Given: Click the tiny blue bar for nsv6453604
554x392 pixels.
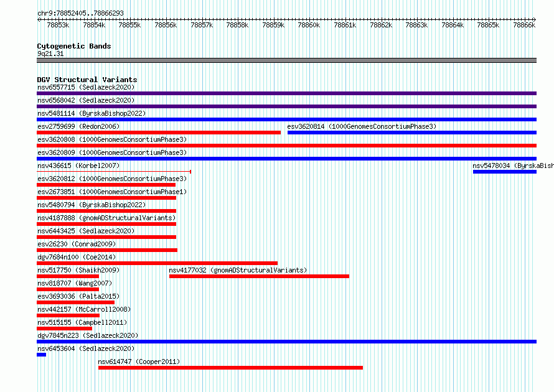Looking at the screenshot, I should (x=41, y=355).
